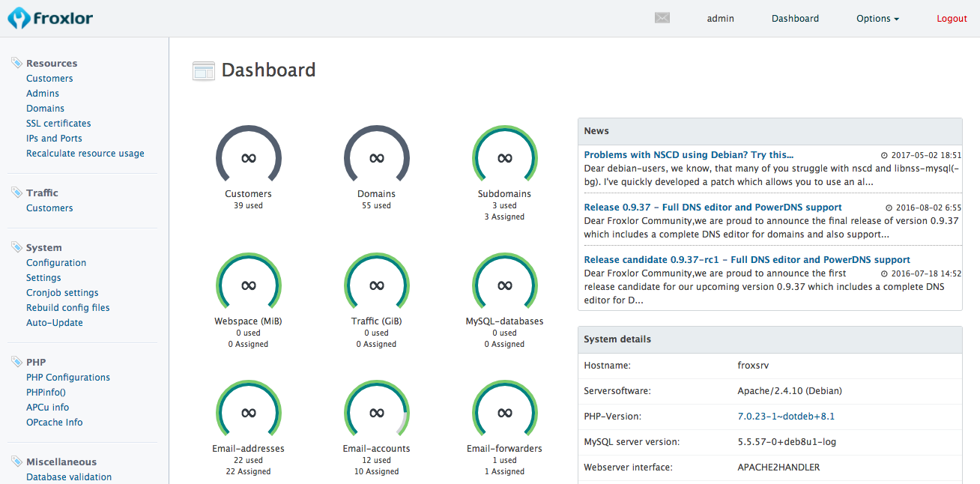Open Cronjob settings

pyautogui.click(x=62, y=293)
